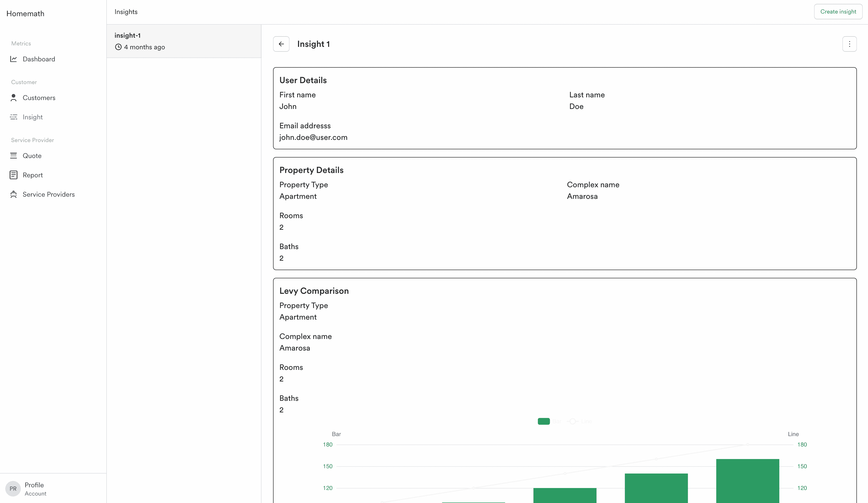Open the Dashboard via sidebar chart icon

(x=14, y=59)
